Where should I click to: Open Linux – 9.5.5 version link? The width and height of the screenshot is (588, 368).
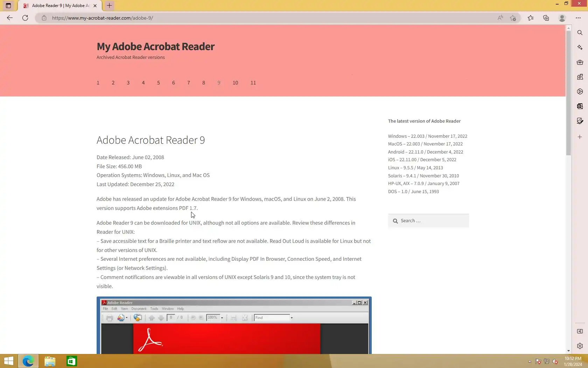tap(415, 168)
